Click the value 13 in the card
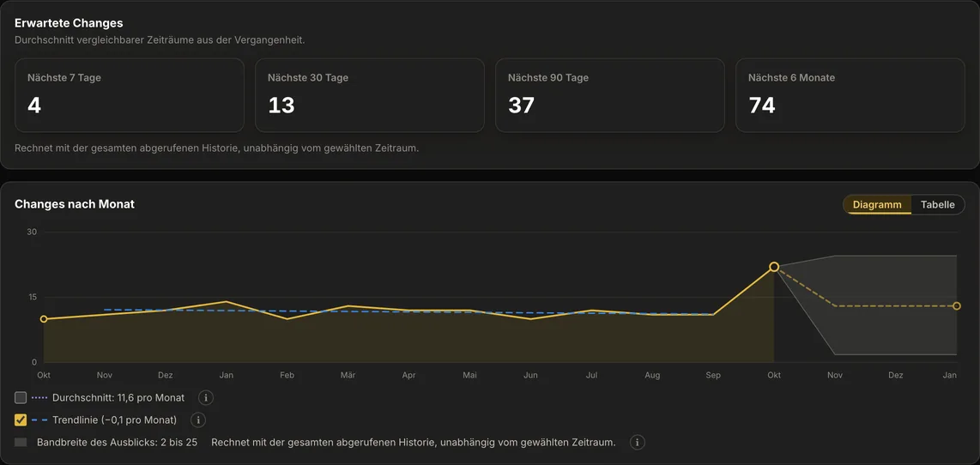This screenshot has width=980, height=465. tap(281, 106)
